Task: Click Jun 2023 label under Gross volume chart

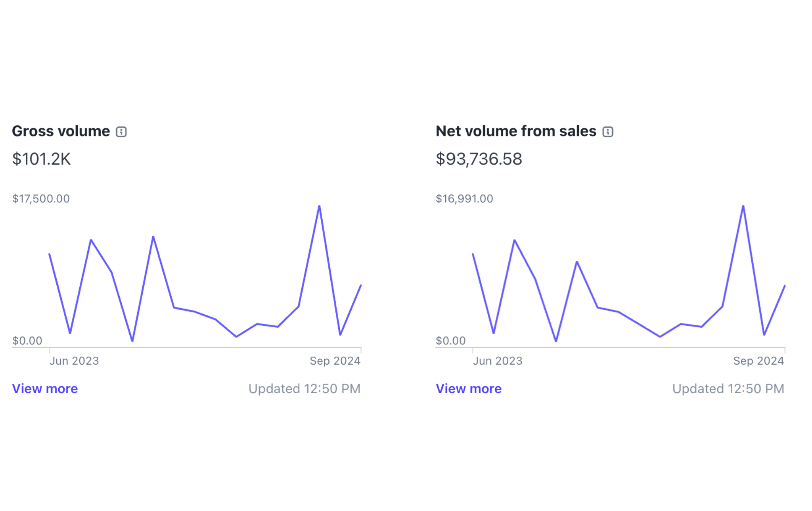Action: point(74,361)
